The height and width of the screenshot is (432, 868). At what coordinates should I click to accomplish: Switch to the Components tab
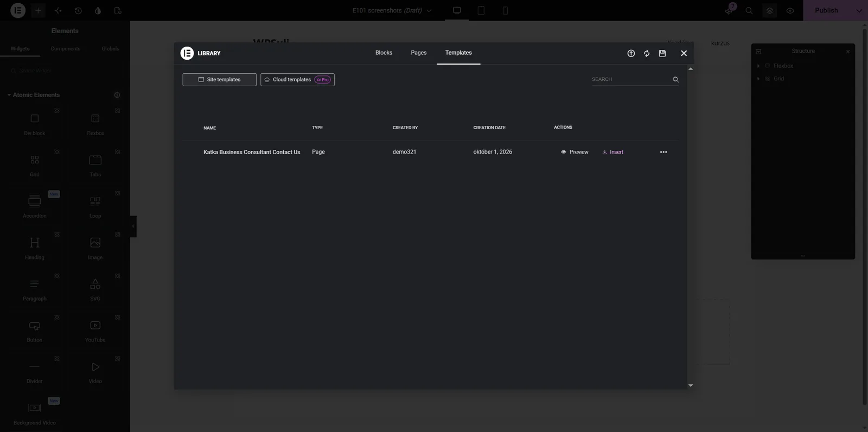tap(66, 49)
